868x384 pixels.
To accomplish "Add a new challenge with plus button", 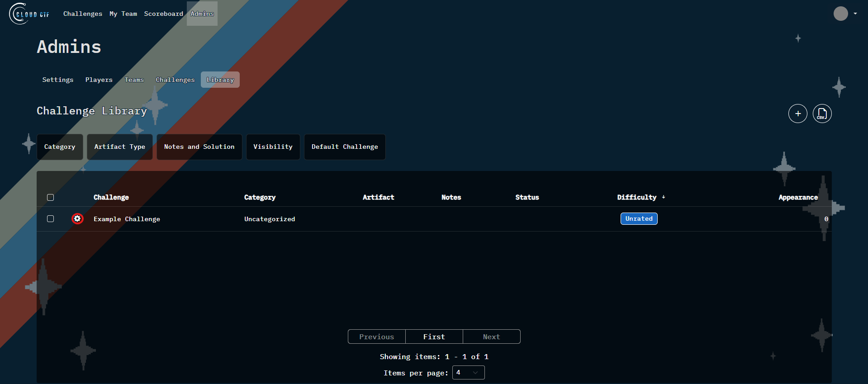I will click(797, 114).
